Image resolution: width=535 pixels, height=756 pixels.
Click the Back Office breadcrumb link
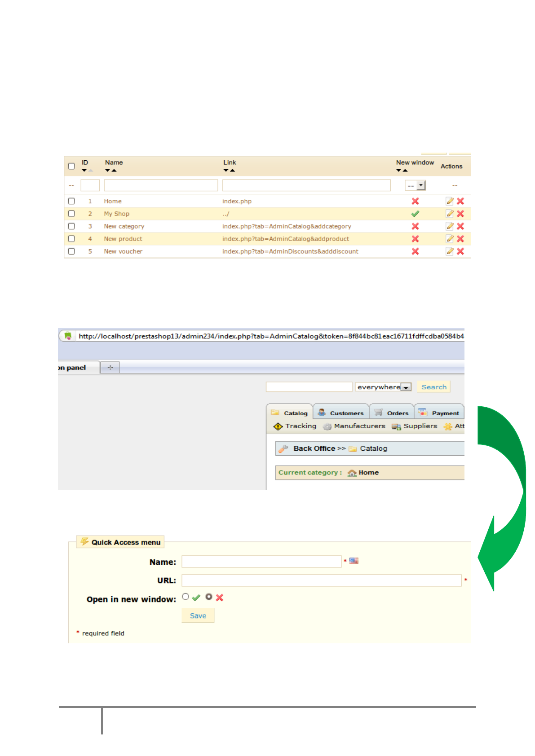click(x=314, y=448)
